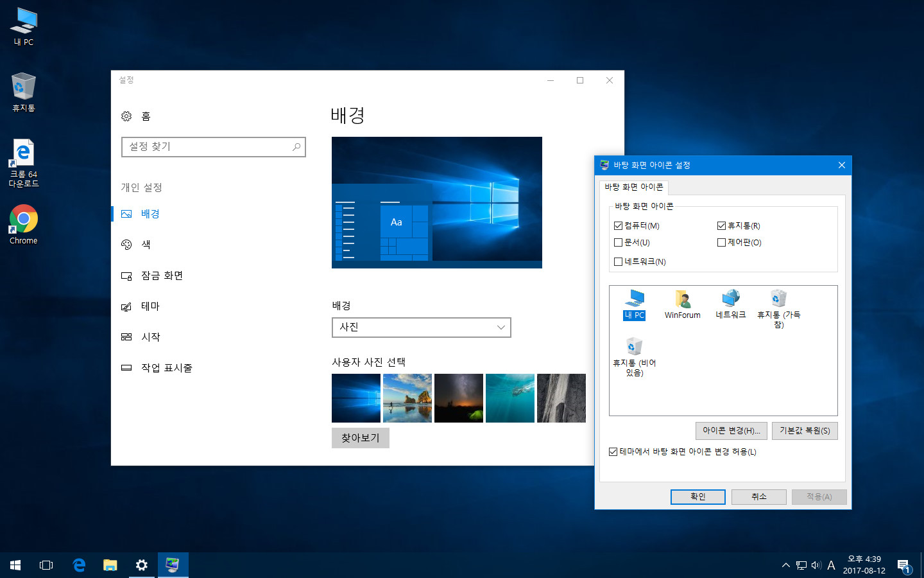Select the 바탕 화면 아이콘 tab
The width and height of the screenshot is (924, 578).
[634, 187]
